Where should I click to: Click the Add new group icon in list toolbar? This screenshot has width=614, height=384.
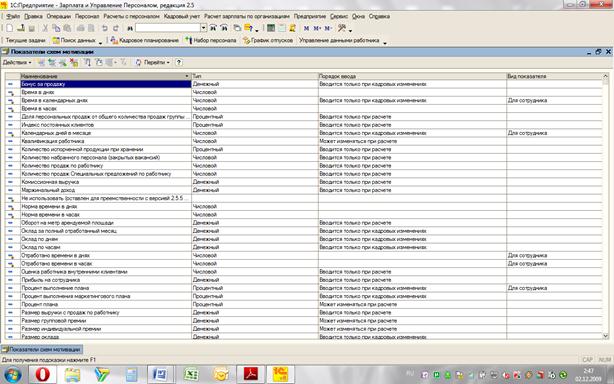tap(52, 63)
